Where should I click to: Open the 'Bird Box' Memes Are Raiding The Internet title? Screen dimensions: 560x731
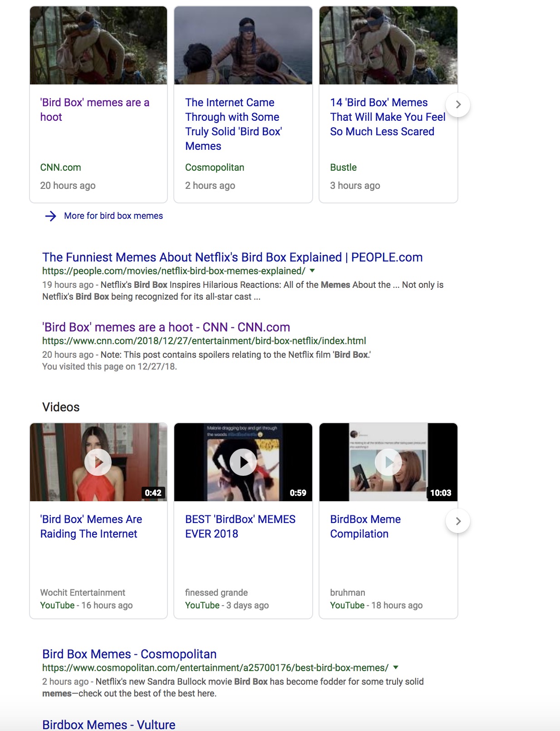pos(91,527)
